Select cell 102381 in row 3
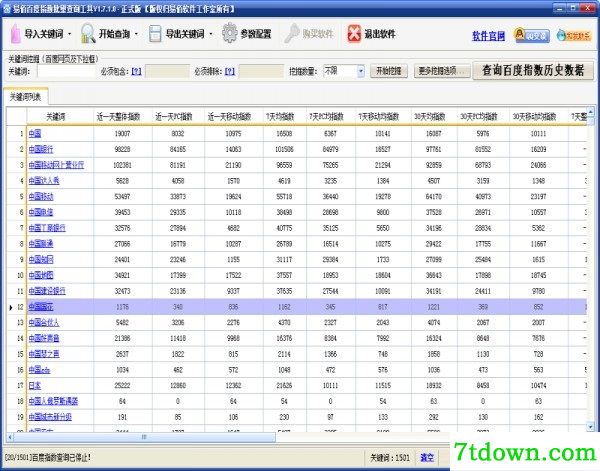This screenshot has height=471, width=600. (x=122, y=165)
